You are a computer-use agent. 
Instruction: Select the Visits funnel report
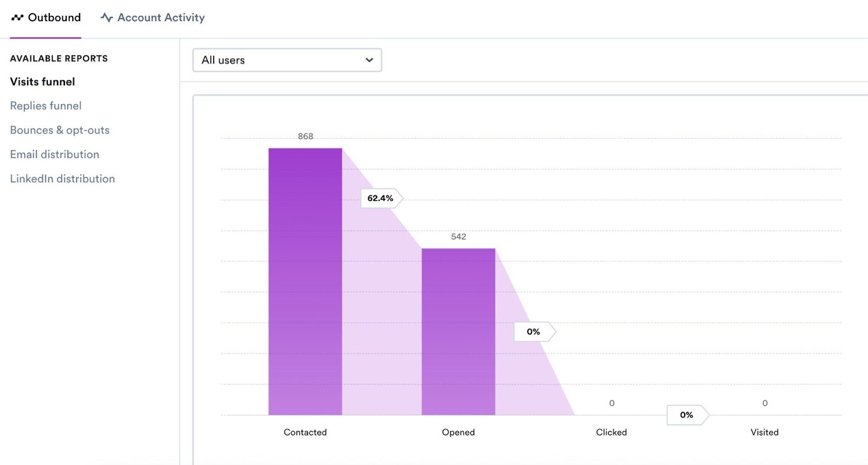42,81
